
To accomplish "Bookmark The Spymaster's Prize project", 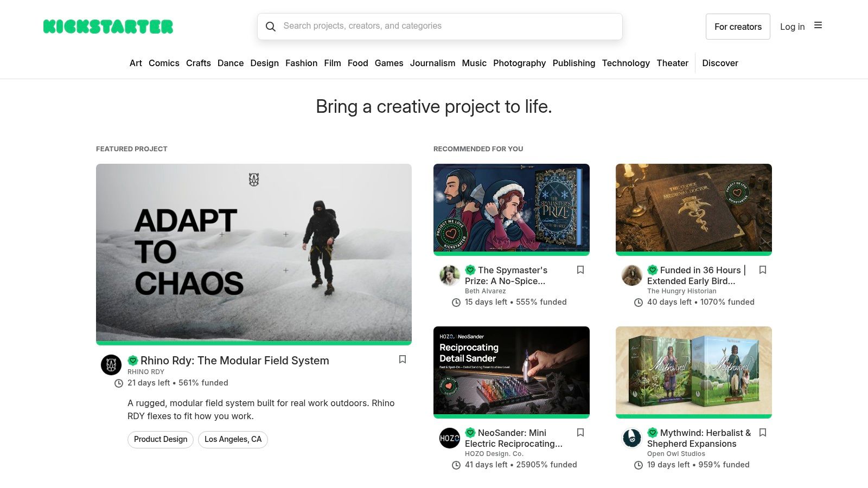I will tap(580, 269).
